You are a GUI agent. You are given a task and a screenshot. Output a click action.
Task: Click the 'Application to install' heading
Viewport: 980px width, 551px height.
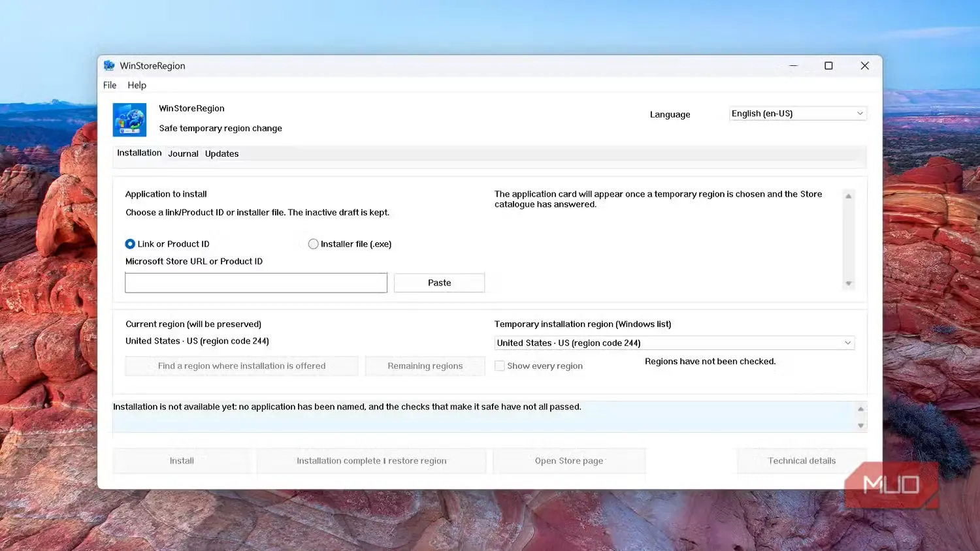pos(166,195)
